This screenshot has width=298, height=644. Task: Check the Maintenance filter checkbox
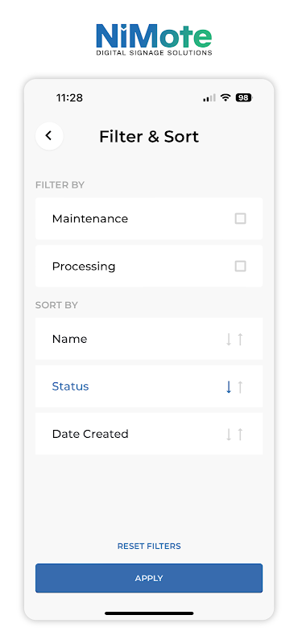[x=241, y=218]
